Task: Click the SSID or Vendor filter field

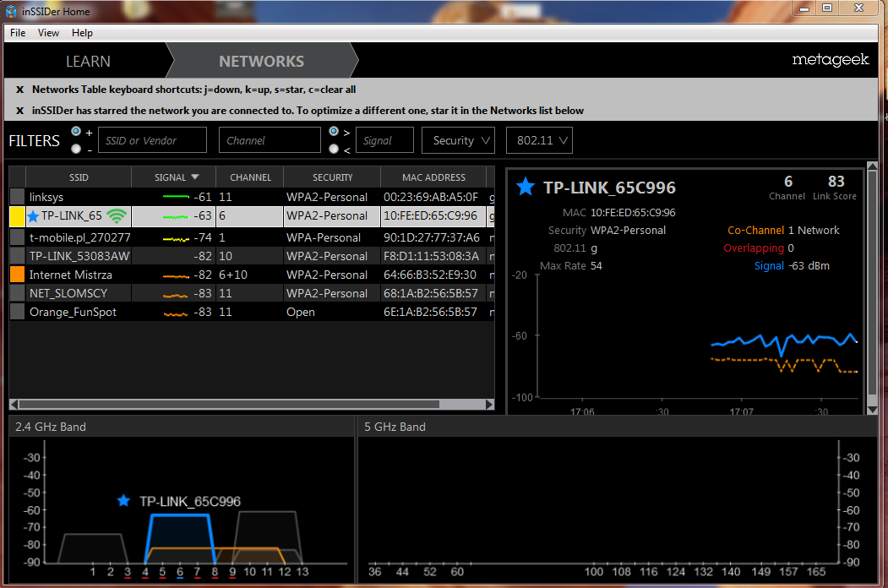Action: (152, 141)
